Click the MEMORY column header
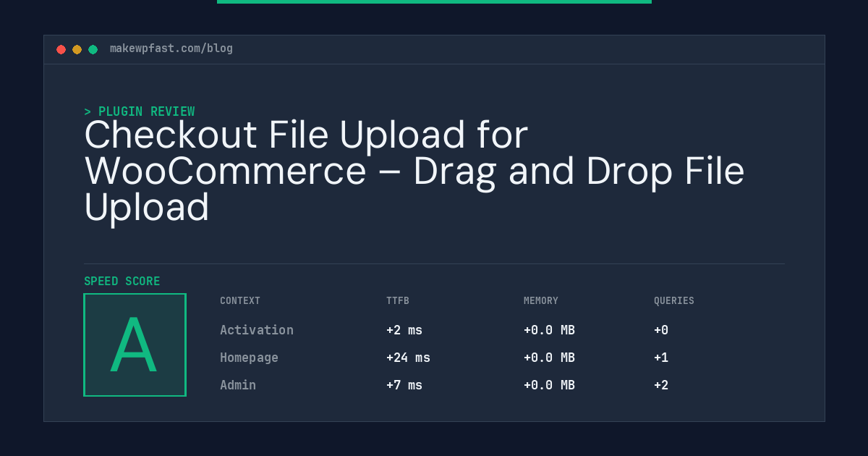868x456 pixels. (541, 301)
